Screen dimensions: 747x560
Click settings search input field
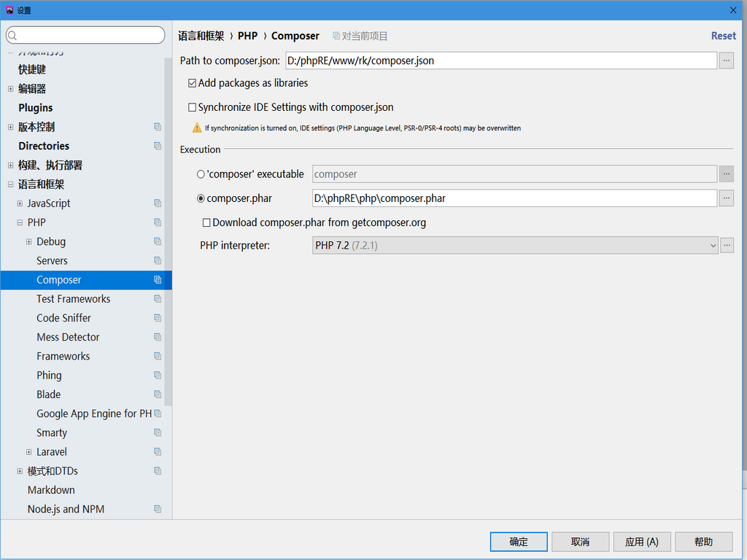[86, 35]
